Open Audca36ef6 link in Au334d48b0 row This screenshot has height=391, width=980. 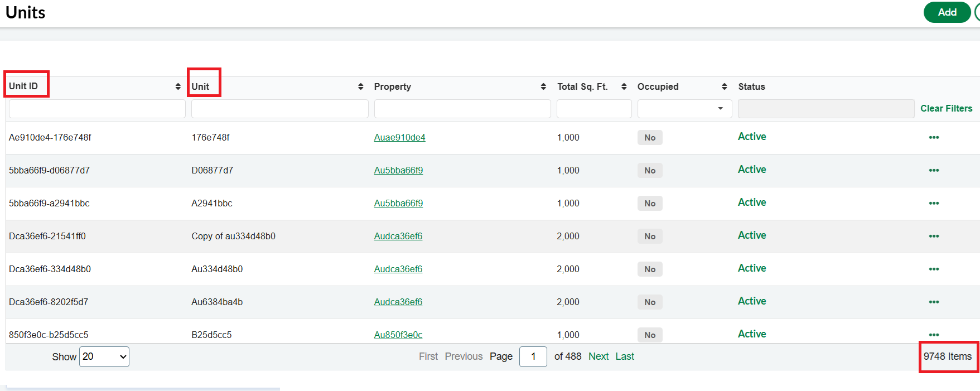coord(398,269)
